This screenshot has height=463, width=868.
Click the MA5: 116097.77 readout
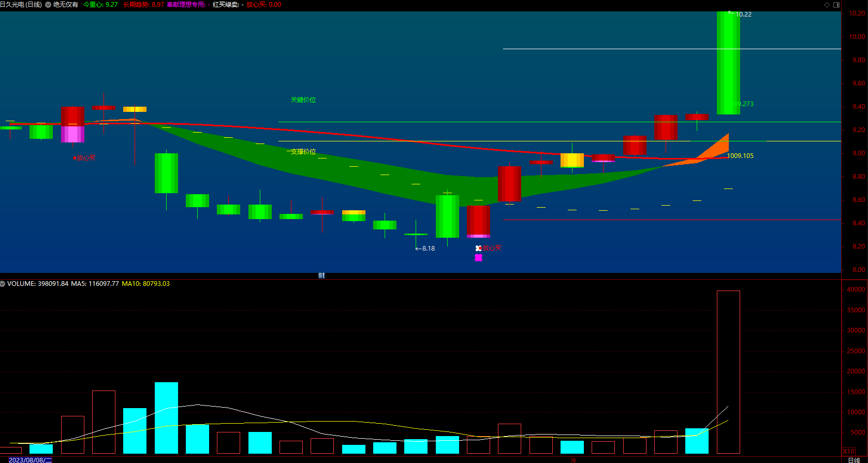click(x=95, y=284)
